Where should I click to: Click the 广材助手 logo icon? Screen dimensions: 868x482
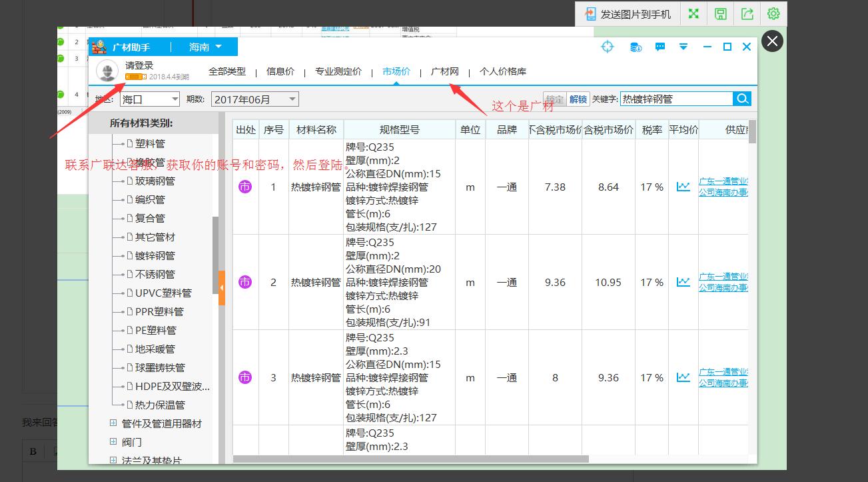99,47
